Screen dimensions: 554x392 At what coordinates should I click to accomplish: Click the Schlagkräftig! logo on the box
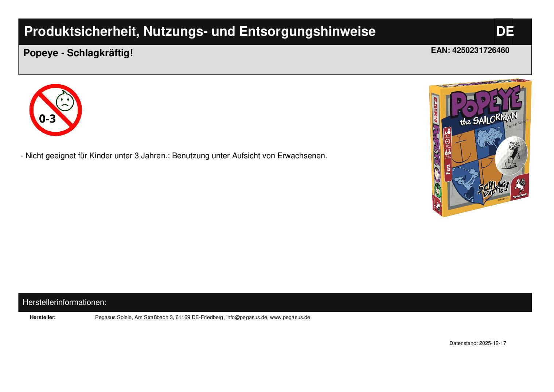tap(492, 190)
